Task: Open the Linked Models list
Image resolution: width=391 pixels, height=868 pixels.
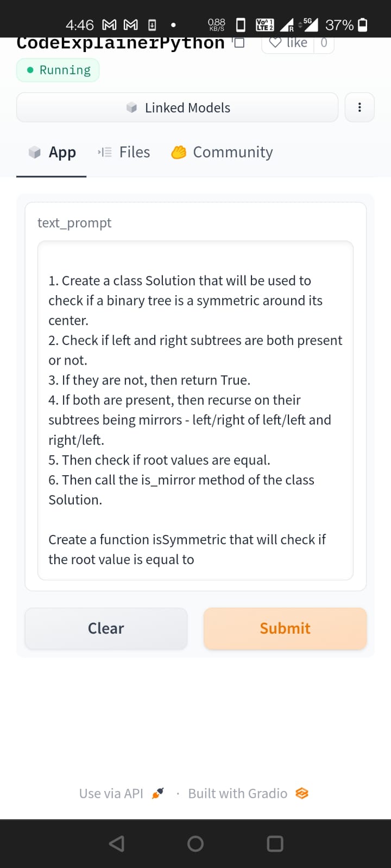Action: click(178, 107)
